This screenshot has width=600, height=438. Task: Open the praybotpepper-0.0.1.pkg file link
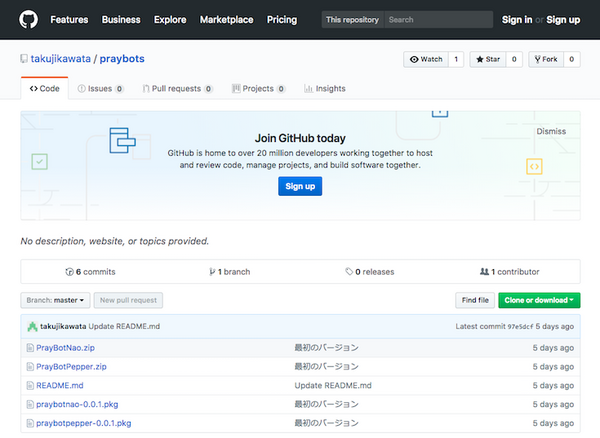(x=83, y=423)
